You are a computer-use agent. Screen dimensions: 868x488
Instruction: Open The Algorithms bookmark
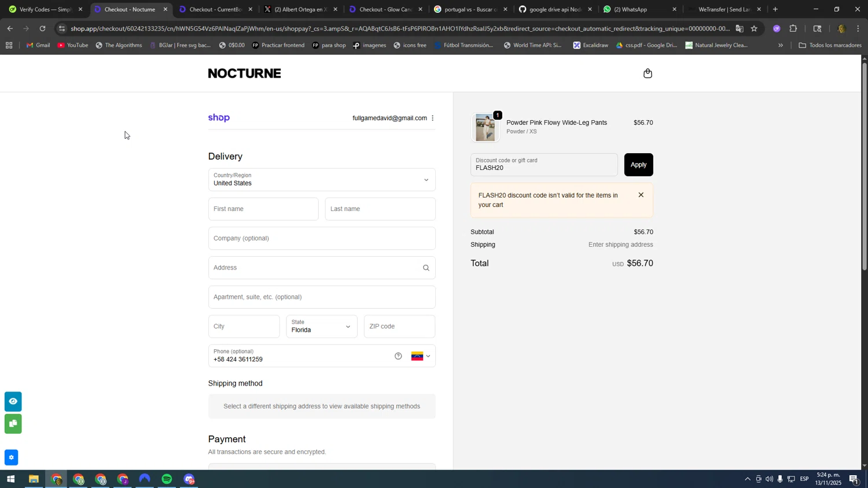coord(119,45)
